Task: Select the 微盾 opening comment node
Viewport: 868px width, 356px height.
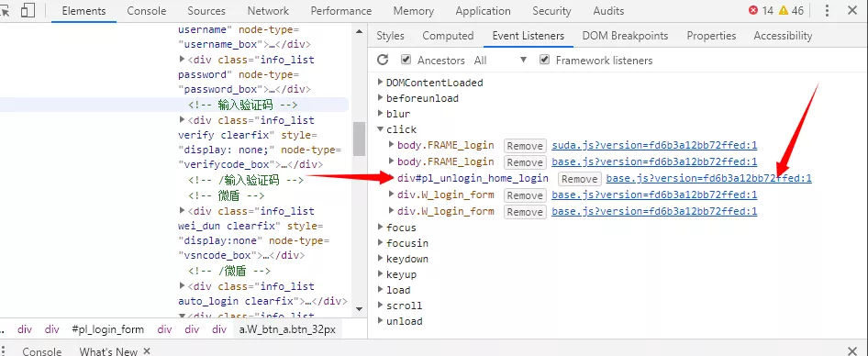Action: (227, 195)
